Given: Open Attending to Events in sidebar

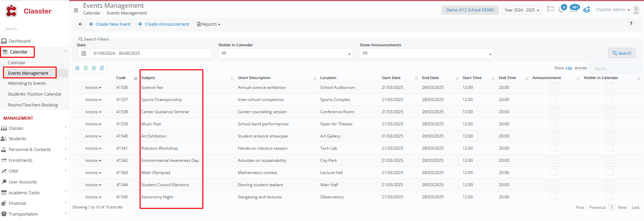Looking at the screenshot, I should tap(27, 83).
